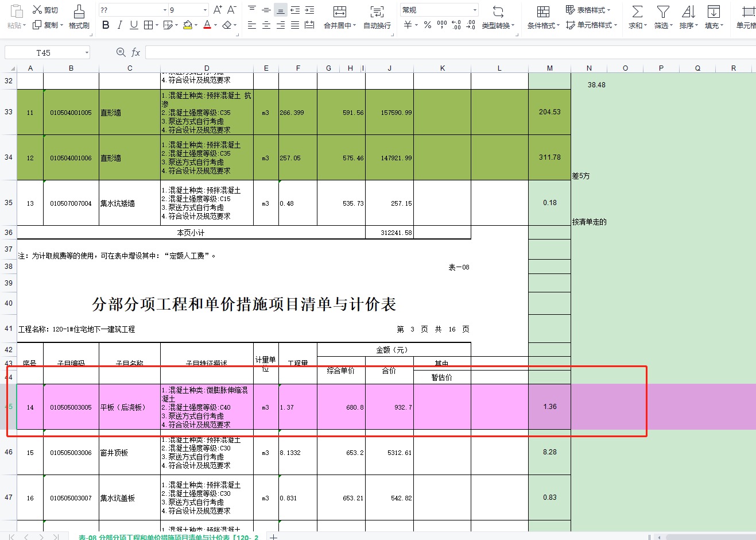Align text right horizontally

280,25
